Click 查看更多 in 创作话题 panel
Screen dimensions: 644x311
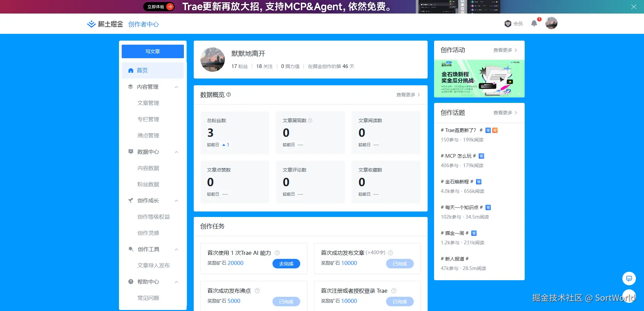tap(505, 113)
